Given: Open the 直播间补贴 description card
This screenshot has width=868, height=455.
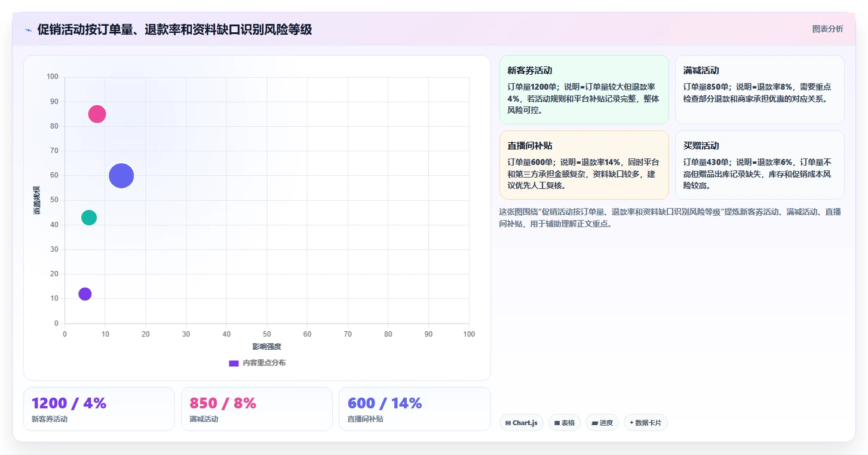Looking at the screenshot, I should coord(584,165).
